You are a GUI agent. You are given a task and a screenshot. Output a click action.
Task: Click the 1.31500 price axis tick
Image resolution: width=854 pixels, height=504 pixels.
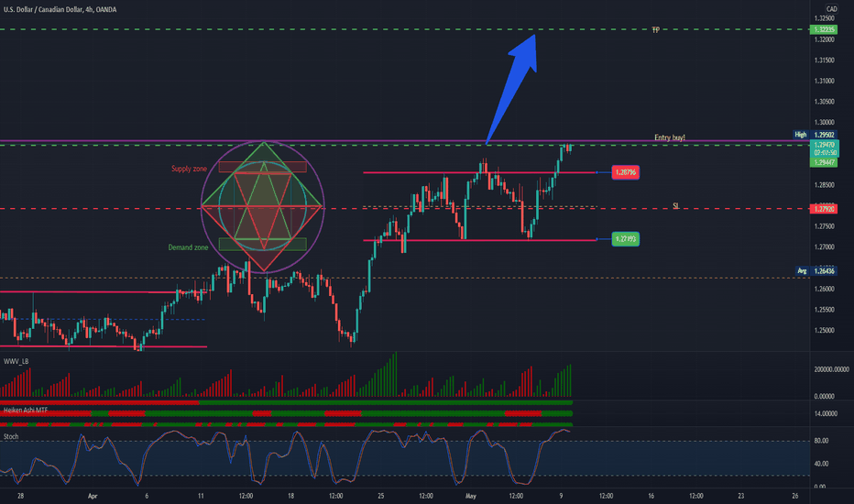[x=824, y=60]
